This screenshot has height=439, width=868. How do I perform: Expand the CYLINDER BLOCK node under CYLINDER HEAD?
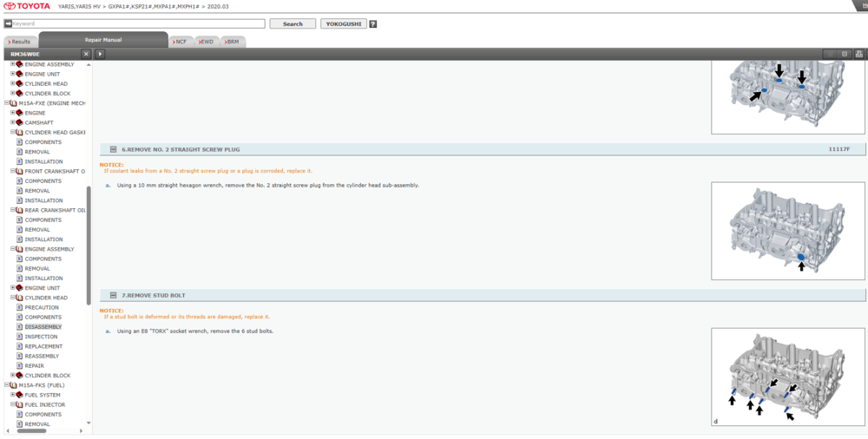pyautogui.click(x=12, y=376)
